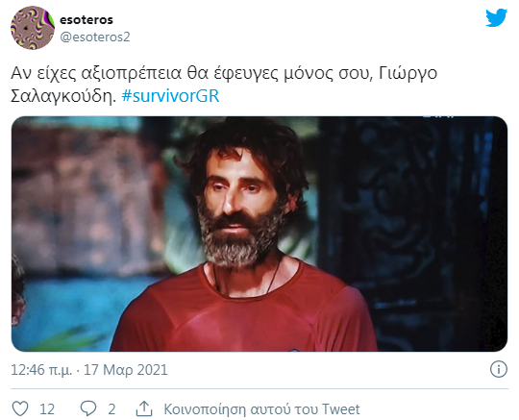Click the info circle icon

(499, 369)
